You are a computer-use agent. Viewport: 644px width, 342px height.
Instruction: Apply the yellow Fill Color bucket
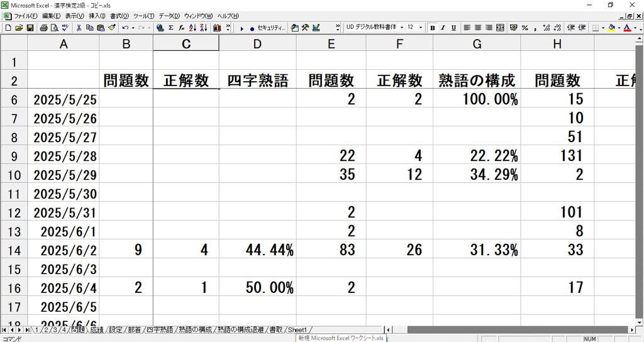click(x=611, y=28)
